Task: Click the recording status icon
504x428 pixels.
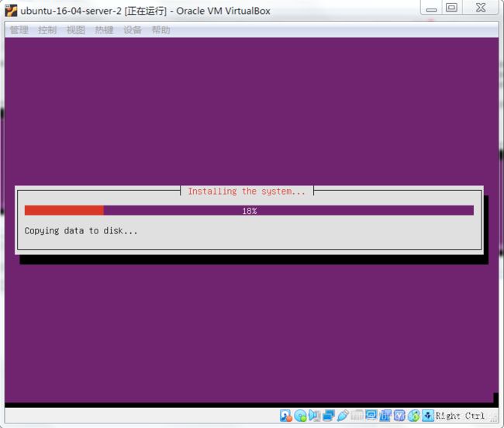Action: coord(385,416)
